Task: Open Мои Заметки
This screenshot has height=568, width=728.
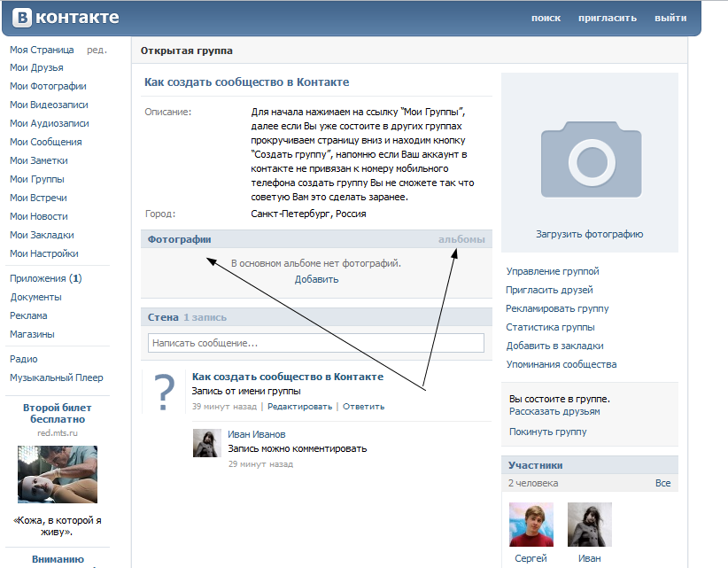Action: [39, 160]
